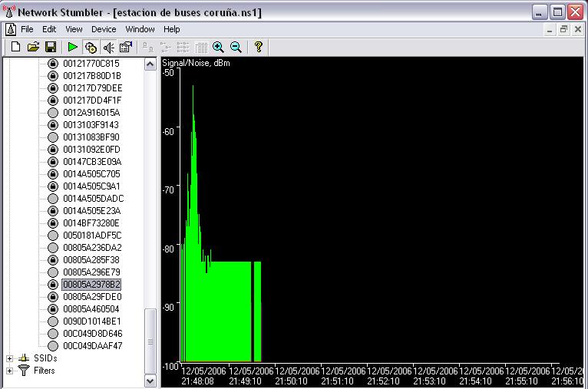
Task: Click the List view toolbar button
Action: click(x=183, y=48)
